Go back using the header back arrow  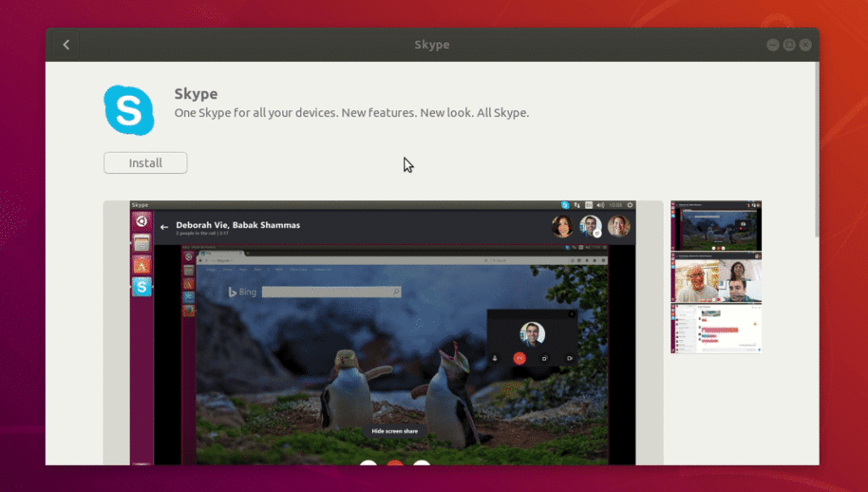[x=66, y=45]
